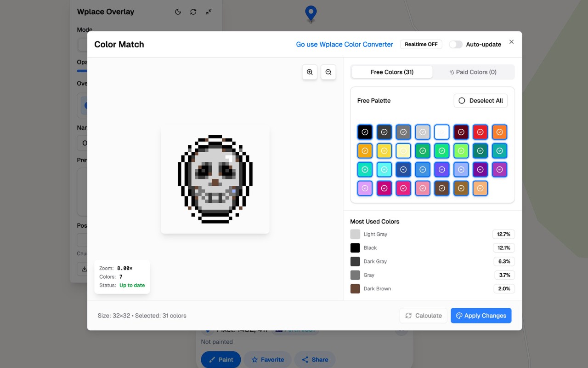Click the download icon in the left panel
Viewport: 588px width, 368px height.
pyautogui.click(x=85, y=269)
